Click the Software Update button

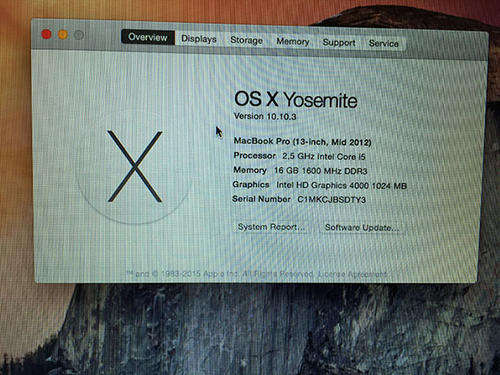(362, 228)
